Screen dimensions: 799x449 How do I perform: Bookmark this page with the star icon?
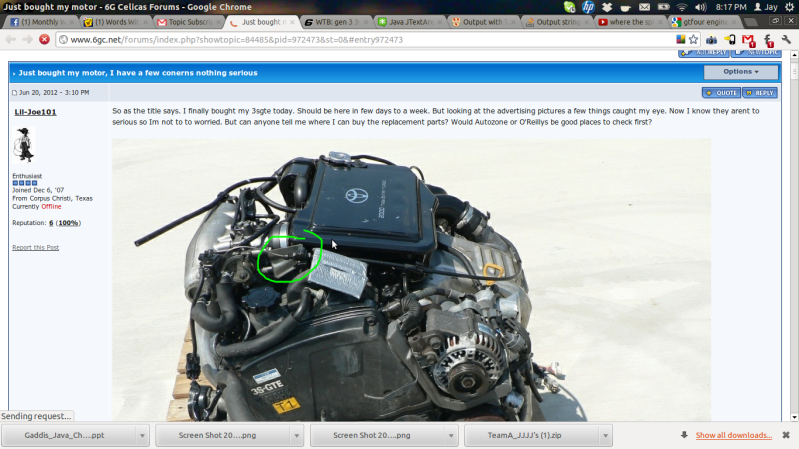[694, 39]
